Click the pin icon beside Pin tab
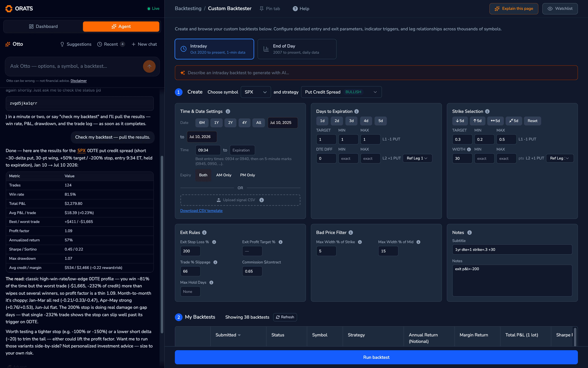Image resolution: width=588 pixels, height=368 pixels. pyautogui.click(x=261, y=9)
